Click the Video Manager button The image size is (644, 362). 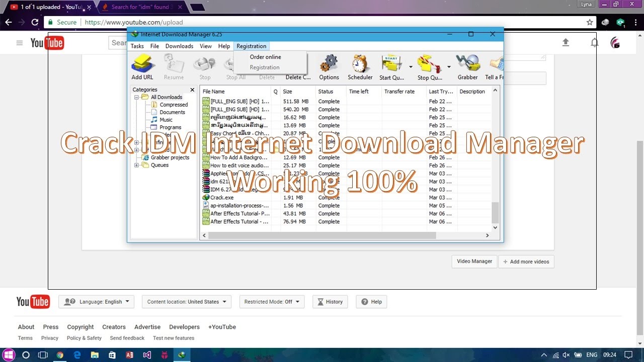474,261
